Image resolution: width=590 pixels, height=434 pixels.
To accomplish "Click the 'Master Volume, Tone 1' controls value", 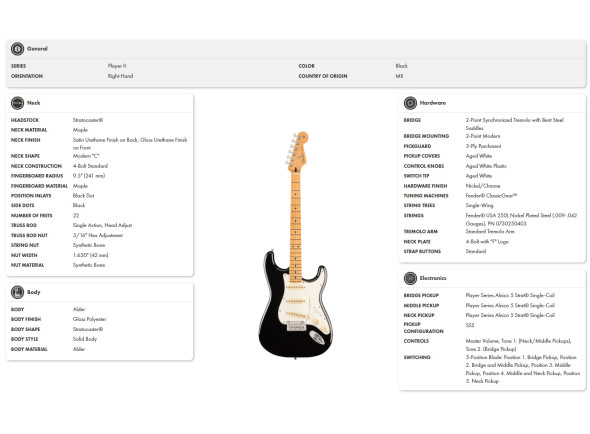I will (519, 345).
